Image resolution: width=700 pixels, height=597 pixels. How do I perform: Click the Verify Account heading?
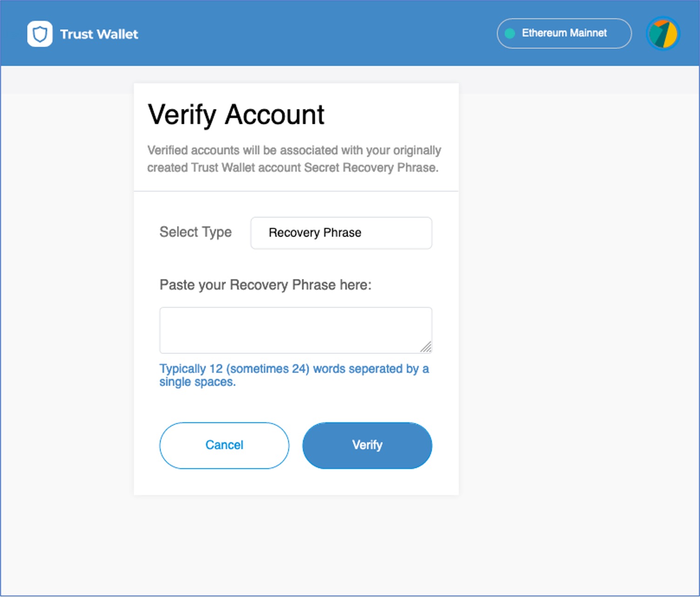pos(236,114)
